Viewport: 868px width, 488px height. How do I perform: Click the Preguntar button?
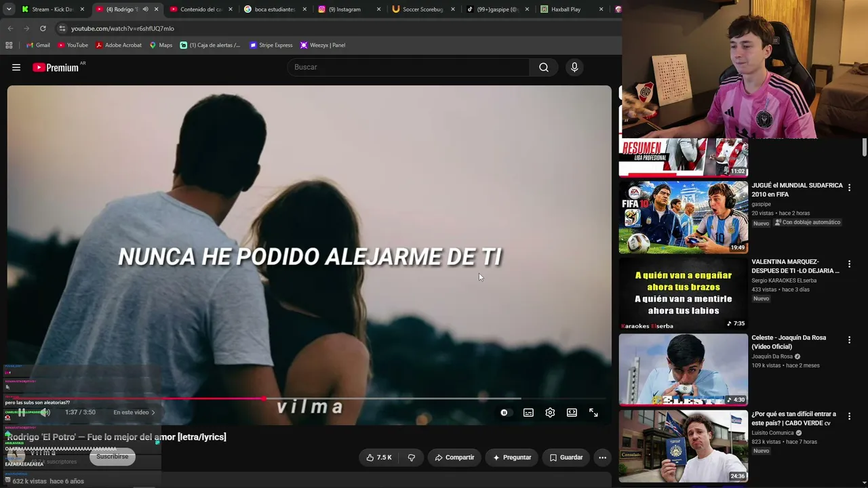(x=511, y=457)
